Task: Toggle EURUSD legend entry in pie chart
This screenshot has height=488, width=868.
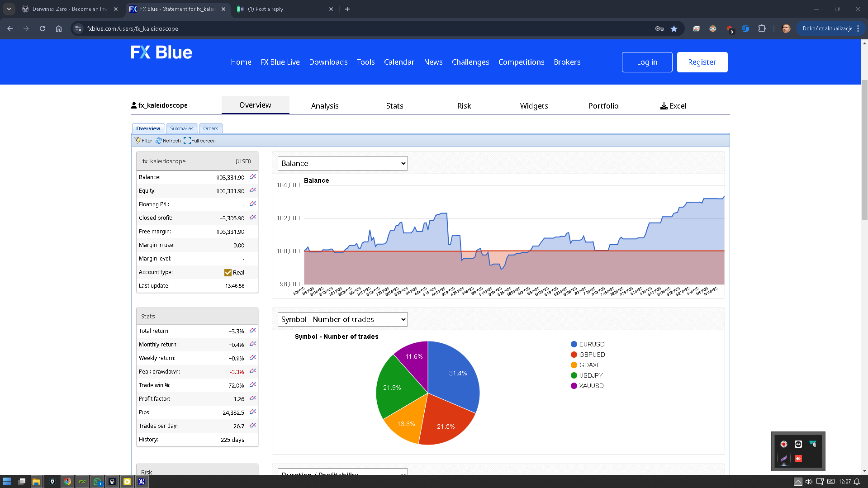Action: click(x=587, y=344)
